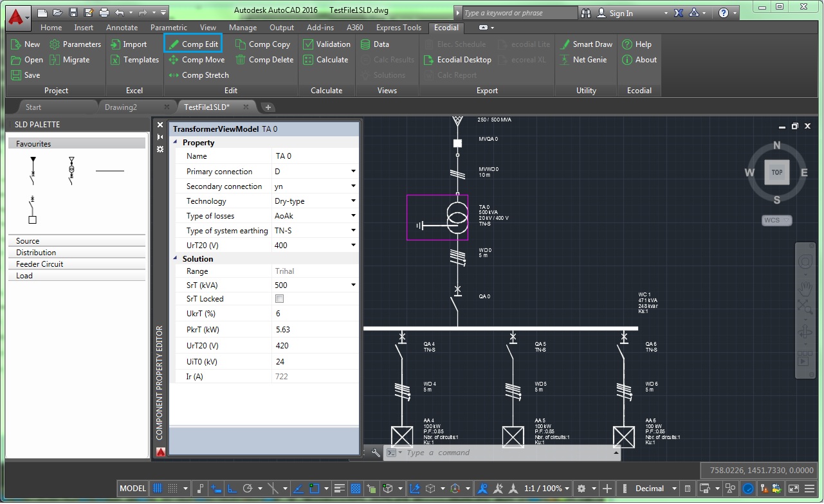Open the Type of system earthing dropdown
The image size is (824, 504).
(353, 231)
